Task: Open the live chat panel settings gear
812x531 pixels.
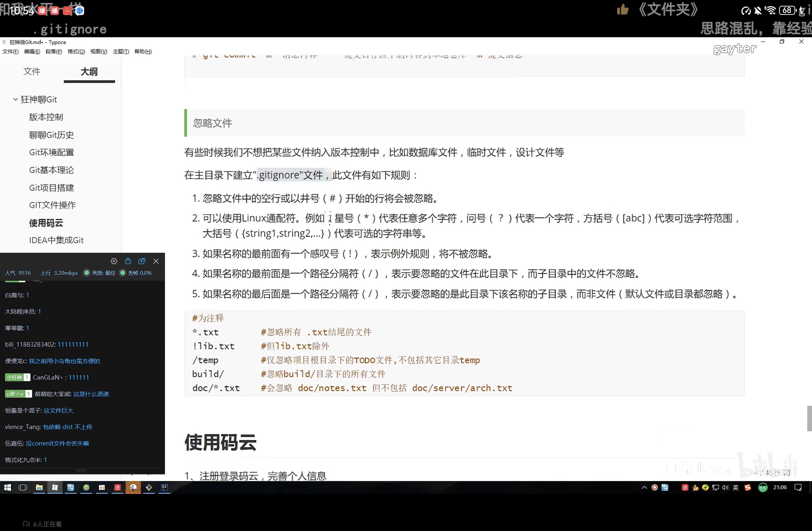Action: click(x=114, y=261)
